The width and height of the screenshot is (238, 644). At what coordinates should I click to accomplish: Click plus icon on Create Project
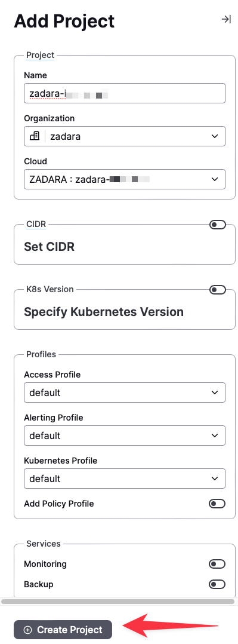point(27,630)
